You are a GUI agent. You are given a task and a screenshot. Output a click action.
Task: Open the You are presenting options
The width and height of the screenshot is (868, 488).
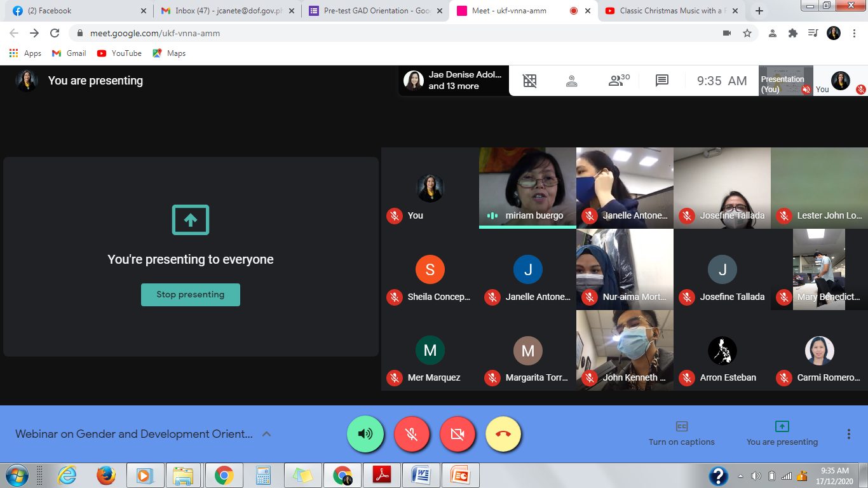[x=782, y=433]
